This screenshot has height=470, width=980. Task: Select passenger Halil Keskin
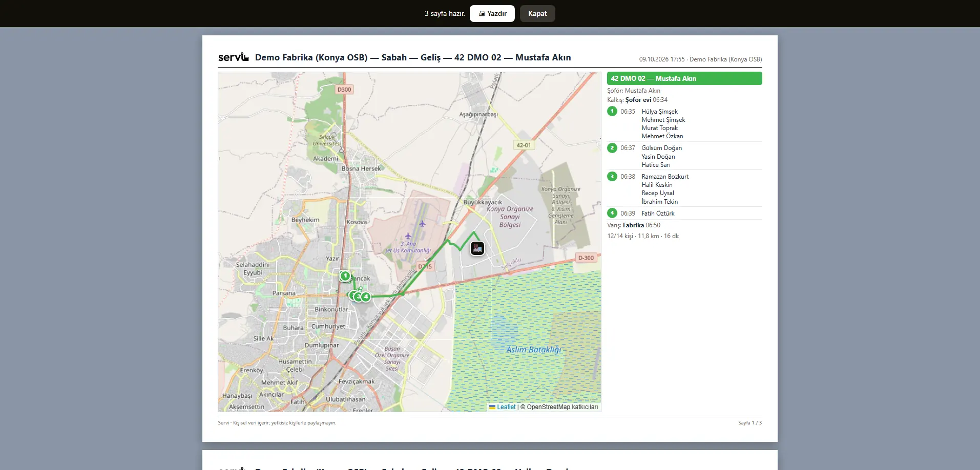657,185
